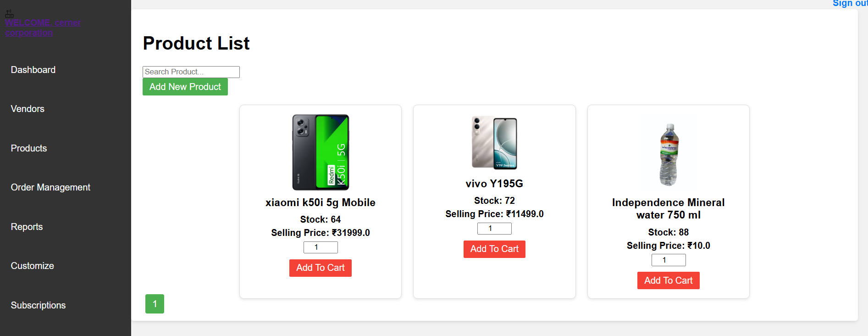Open Order Management
This screenshot has width=868, height=336.
50,187
